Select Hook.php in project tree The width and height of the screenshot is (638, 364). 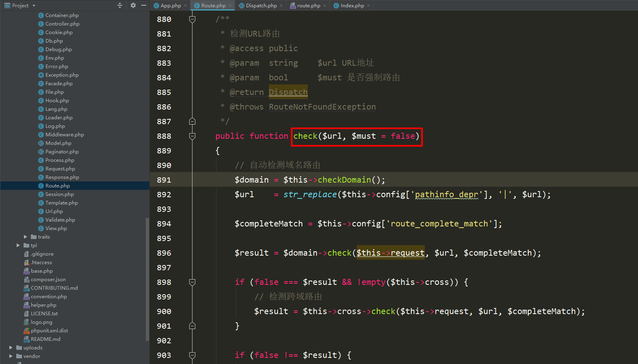[x=57, y=101]
